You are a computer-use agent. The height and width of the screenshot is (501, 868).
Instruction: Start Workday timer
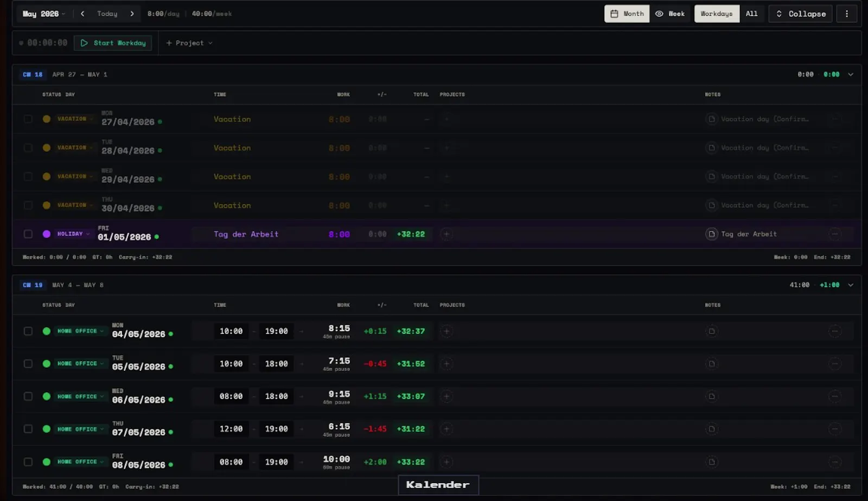pyautogui.click(x=113, y=43)
